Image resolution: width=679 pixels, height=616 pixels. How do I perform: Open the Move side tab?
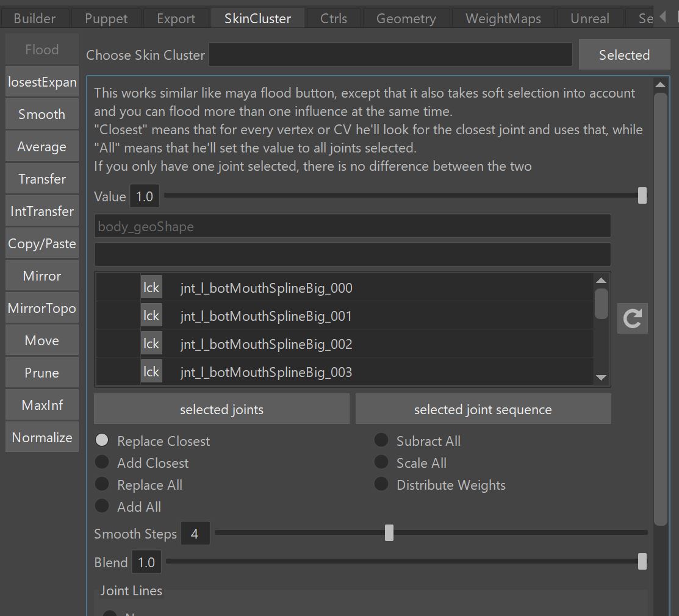click(x=42, y=340)
